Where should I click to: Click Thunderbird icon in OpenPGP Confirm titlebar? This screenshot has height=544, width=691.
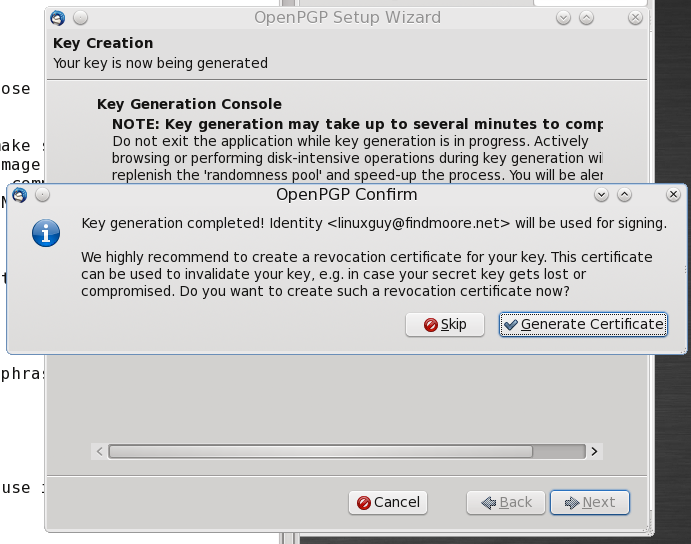[19, 194]
